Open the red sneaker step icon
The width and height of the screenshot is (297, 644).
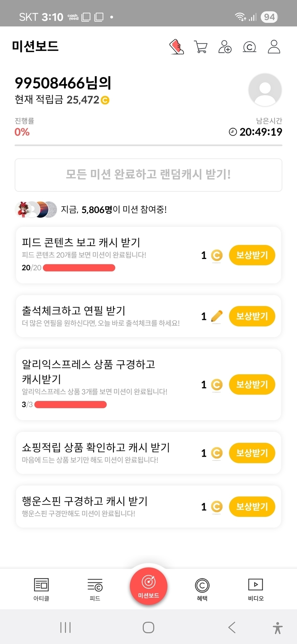tap(176, 47)
